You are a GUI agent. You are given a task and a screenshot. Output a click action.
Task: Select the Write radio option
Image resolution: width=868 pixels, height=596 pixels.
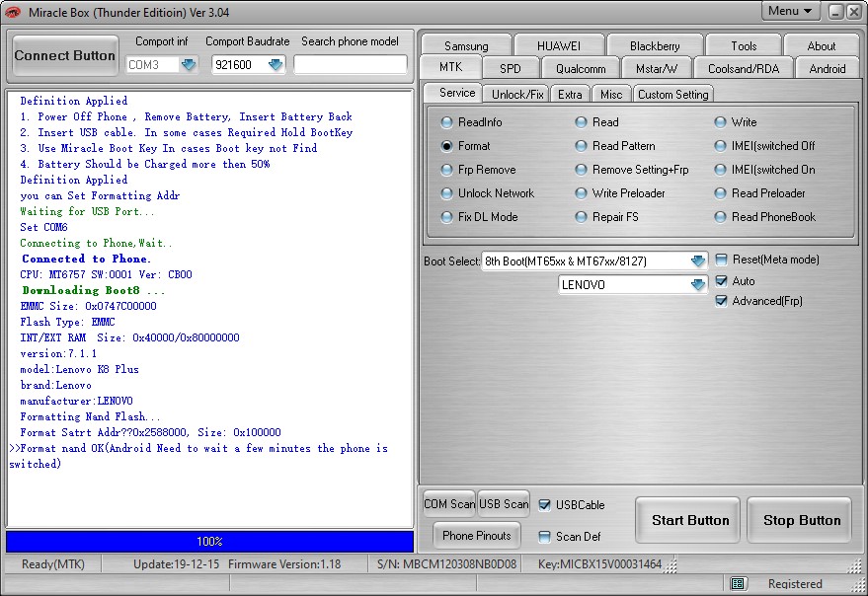click(736, 122)
